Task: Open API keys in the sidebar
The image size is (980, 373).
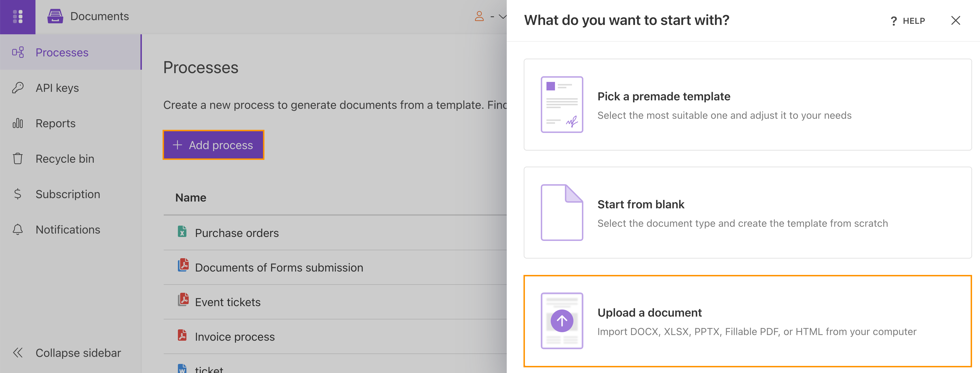Action: tap(71, 88)
